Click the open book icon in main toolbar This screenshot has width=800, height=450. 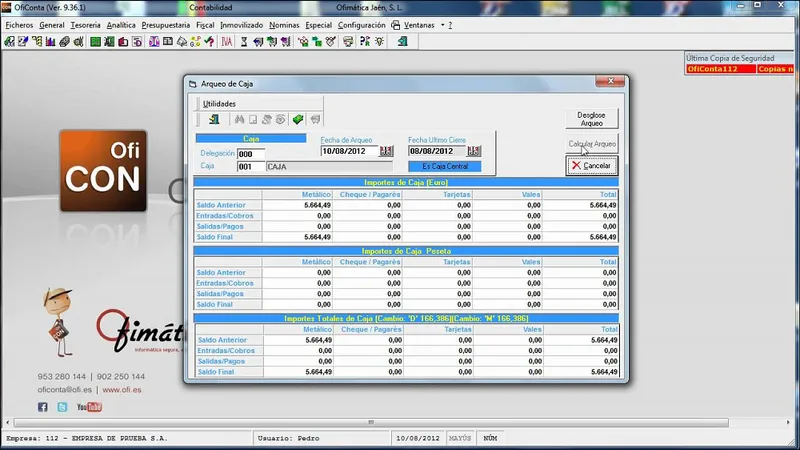(x=168, y=41)
